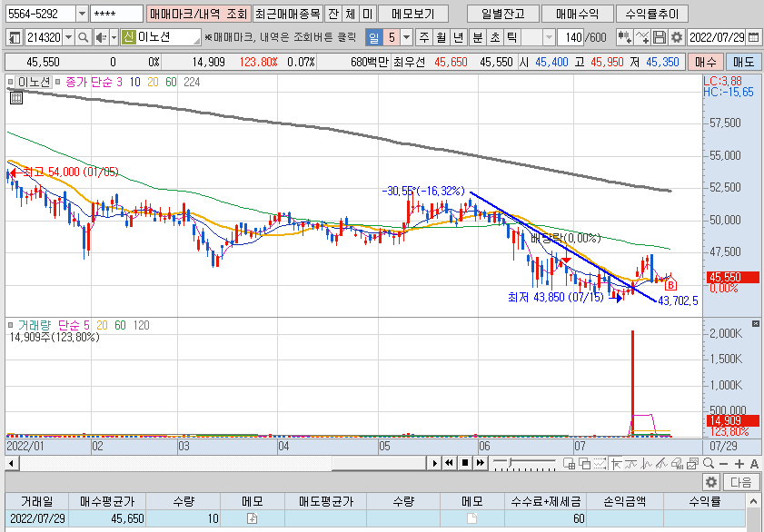Select 월 monthly period toggle
764x532 pixels.
(x=442, y=37)
